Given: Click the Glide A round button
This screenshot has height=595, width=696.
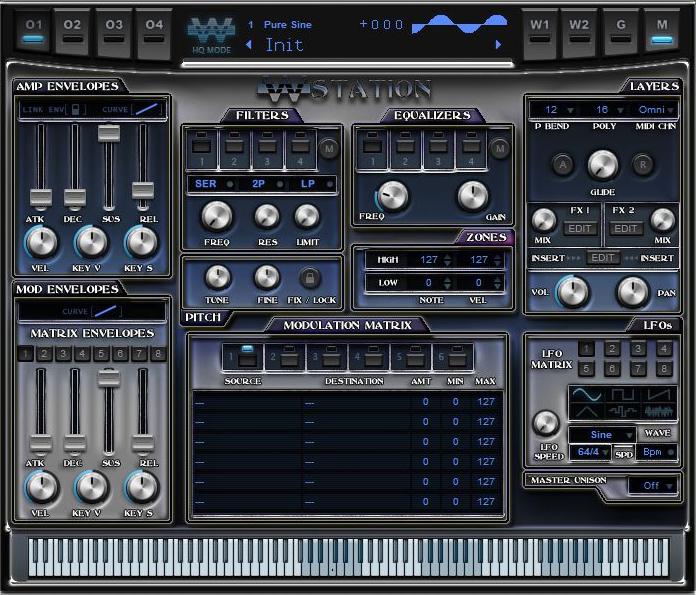Looking at the screenshot, I should [563, 165].
